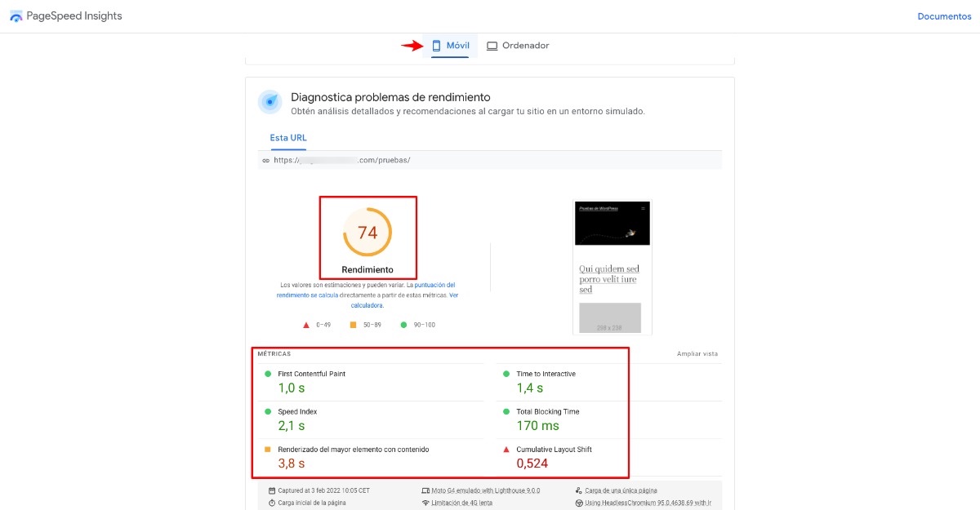Click the calendar icon beside the capture date
This screenshot has height=510, width=980.
pyautogui.click(x=272, y=490)
